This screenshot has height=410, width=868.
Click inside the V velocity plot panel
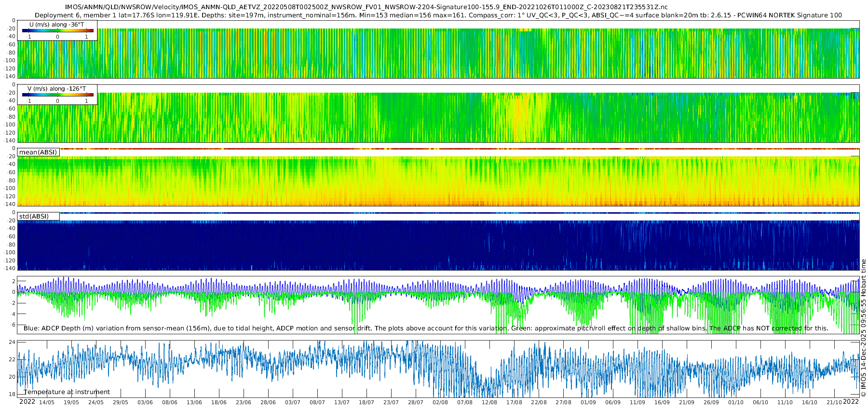(x=438, y=113)
